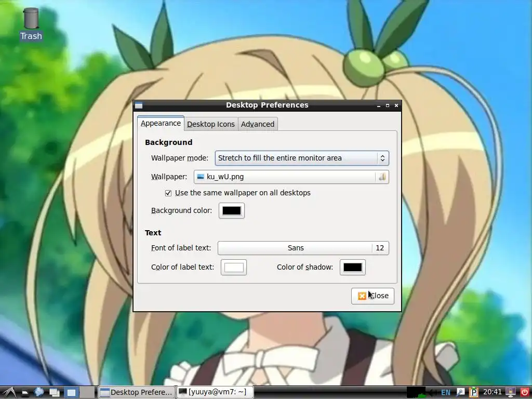Screen dimensions: 532x399
Task: Click the Wallpaper mode label
Action: tap(179, 158)
